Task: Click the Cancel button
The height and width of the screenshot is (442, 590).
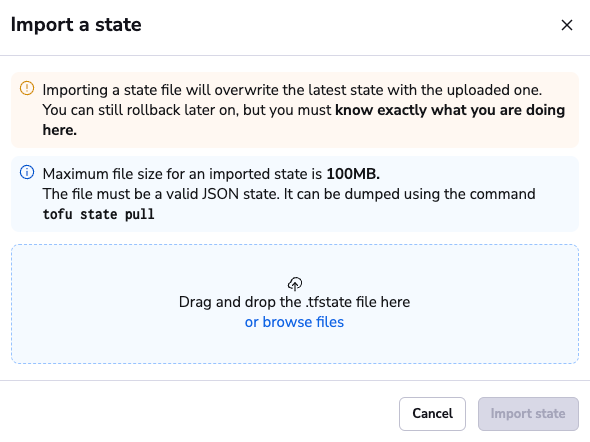Action: pos(432,414)
